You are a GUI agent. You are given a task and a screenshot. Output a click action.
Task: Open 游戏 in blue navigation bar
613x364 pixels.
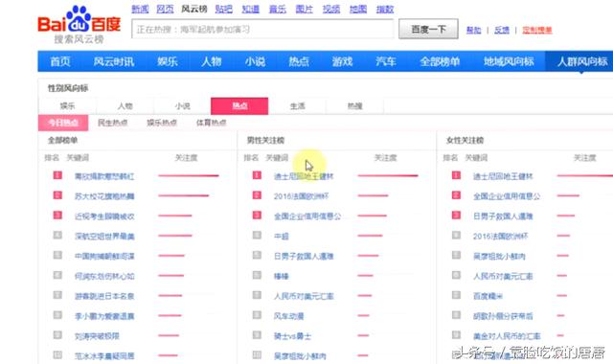343,61
